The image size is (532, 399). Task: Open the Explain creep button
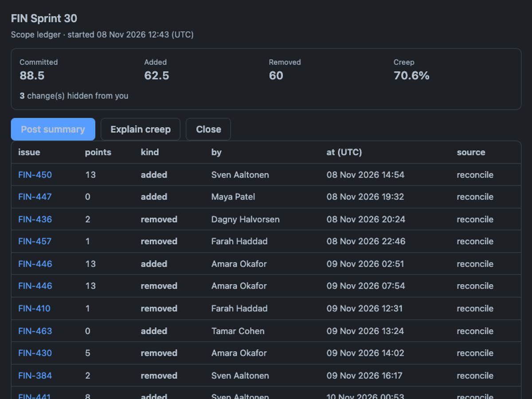pyautogui.click(x=141, y=129)
